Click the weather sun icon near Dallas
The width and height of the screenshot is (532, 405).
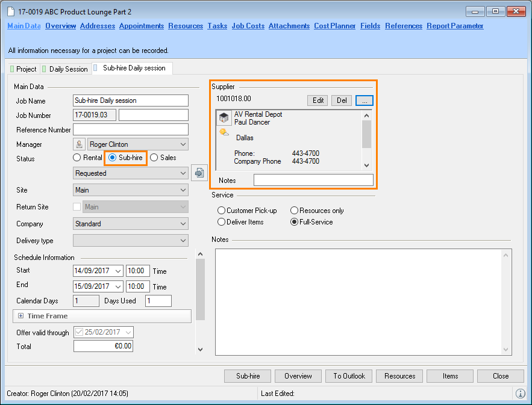point(224,132)
